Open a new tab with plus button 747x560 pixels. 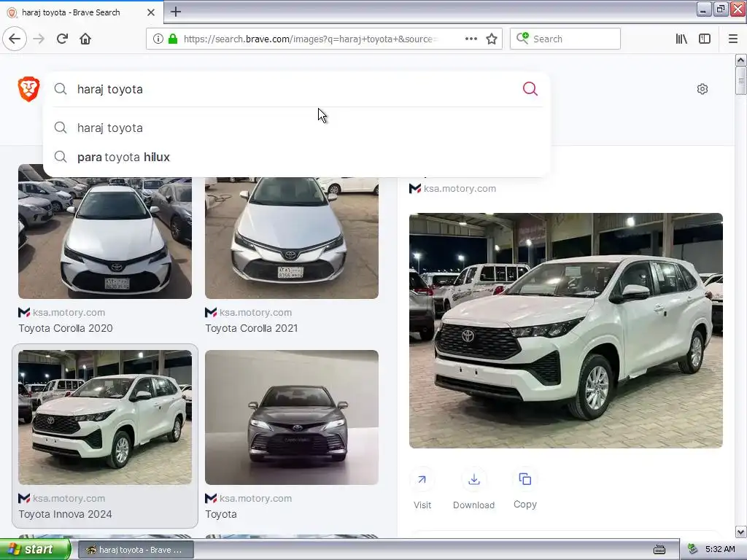pyautogui.click(x=176, y=12)
